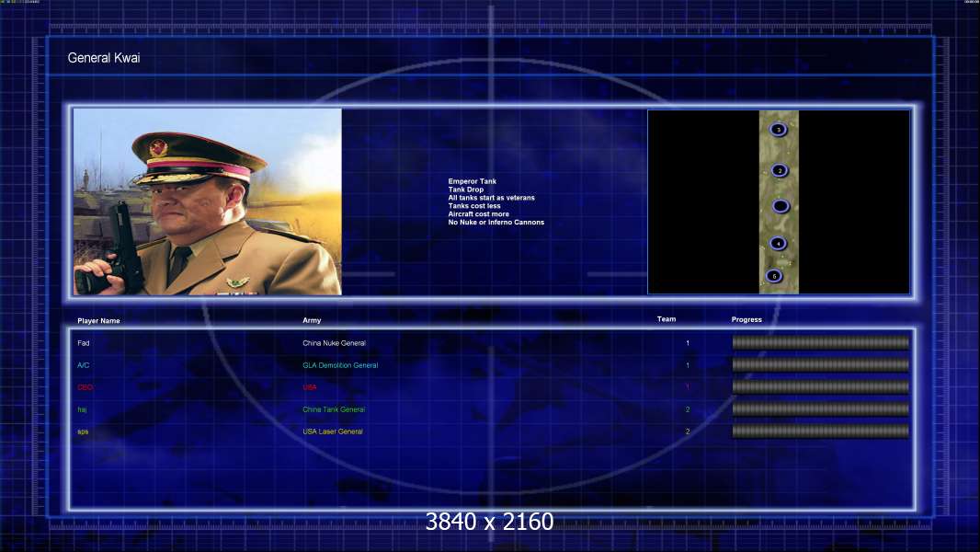Image resolution: width=980 pixels, height=552 pixels.
Task: Click the red USA player's progress bar
Action: point(821,387)
